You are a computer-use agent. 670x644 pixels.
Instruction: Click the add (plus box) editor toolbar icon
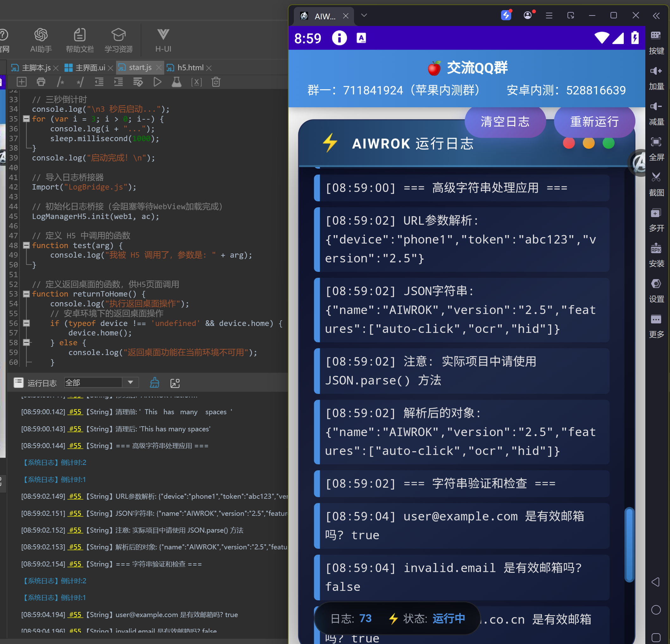coord(22,82)
